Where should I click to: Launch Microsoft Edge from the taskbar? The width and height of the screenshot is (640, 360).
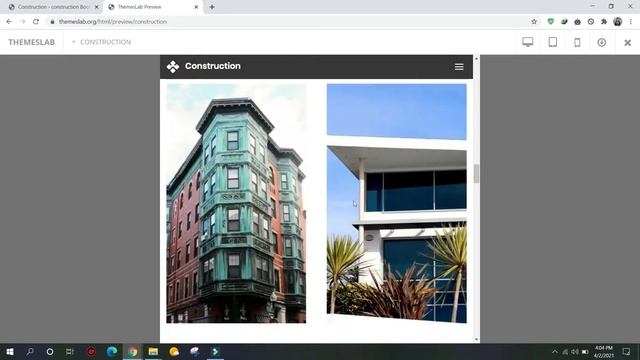point(112,351)
